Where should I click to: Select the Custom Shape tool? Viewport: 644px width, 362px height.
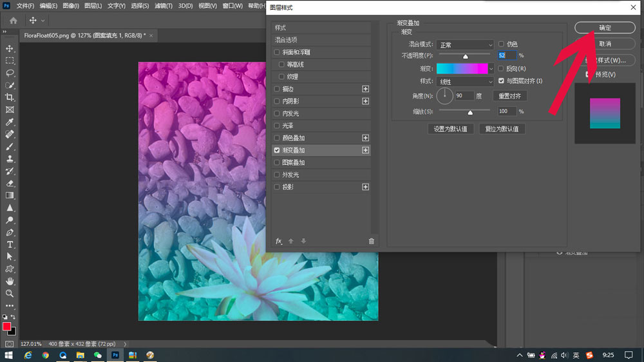click(10, 269)
